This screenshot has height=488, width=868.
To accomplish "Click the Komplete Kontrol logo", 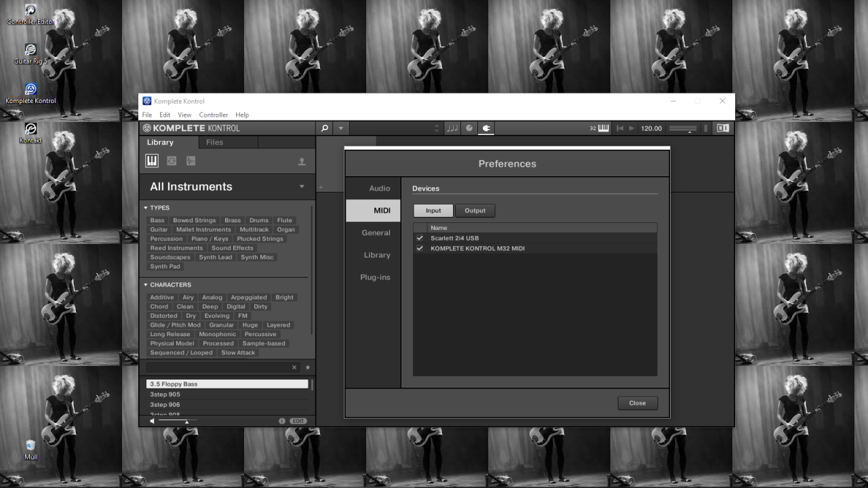I will pyautogui.click(x=191, y=128).
